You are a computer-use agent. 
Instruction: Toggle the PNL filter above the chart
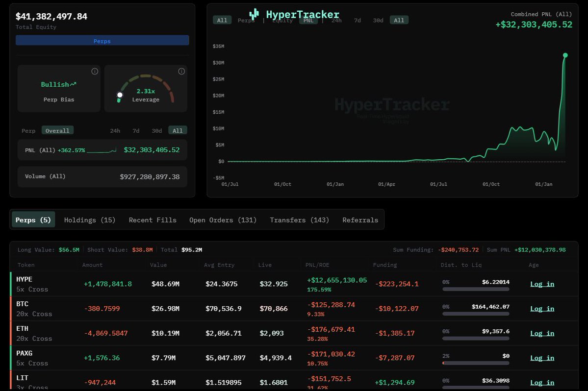[x=308, y=20]
